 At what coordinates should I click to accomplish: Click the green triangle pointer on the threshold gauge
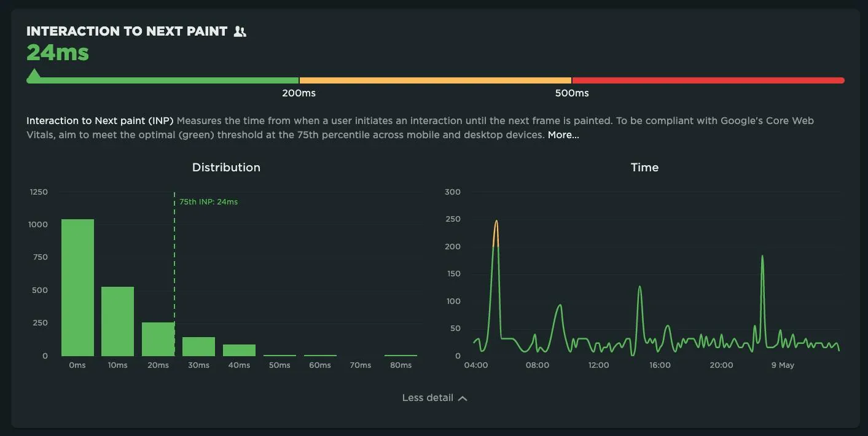click(34, 75)
